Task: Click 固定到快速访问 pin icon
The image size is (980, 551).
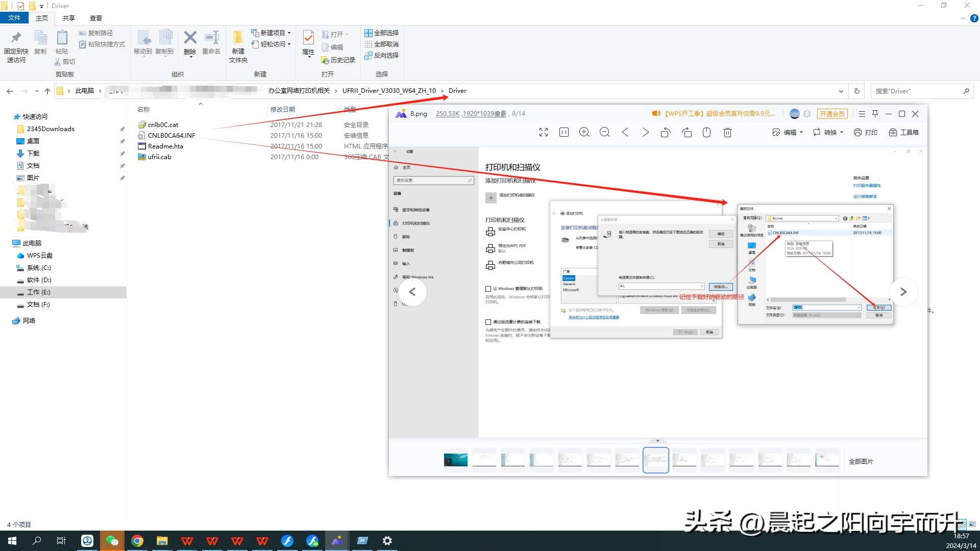Action: [16, 37]
